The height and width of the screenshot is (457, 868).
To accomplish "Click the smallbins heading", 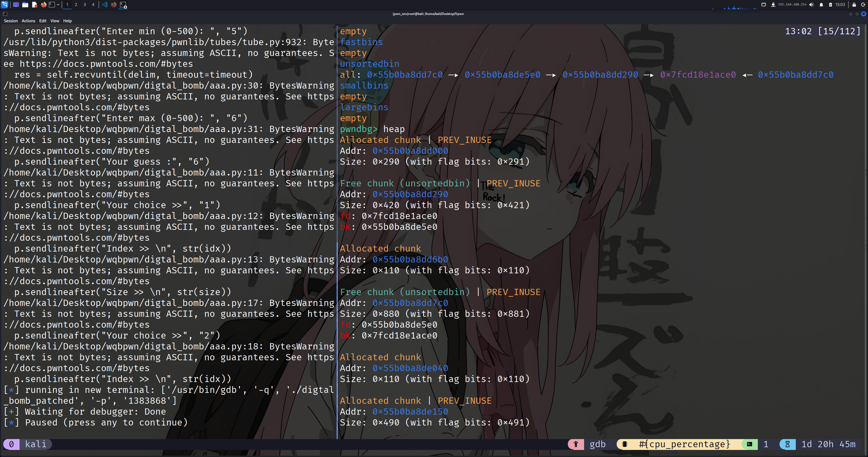I will pos(364,86).
